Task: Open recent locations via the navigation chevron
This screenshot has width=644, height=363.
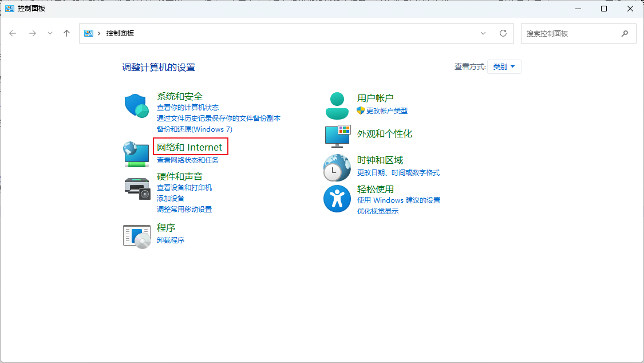Action: pyautogui.click(x=50, y=33)
